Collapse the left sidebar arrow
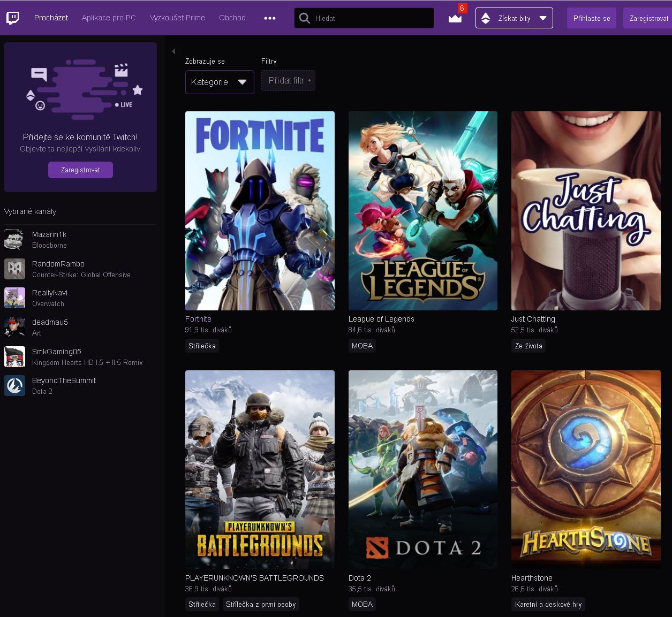The height and width of the screenshot is (617, 672). tap(173, 51)
